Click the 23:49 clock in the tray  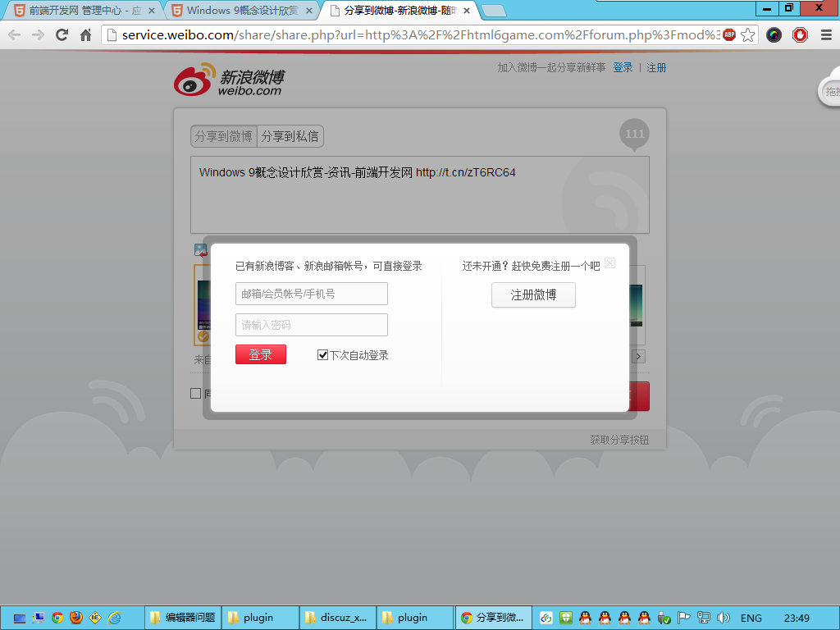[797, 619]
